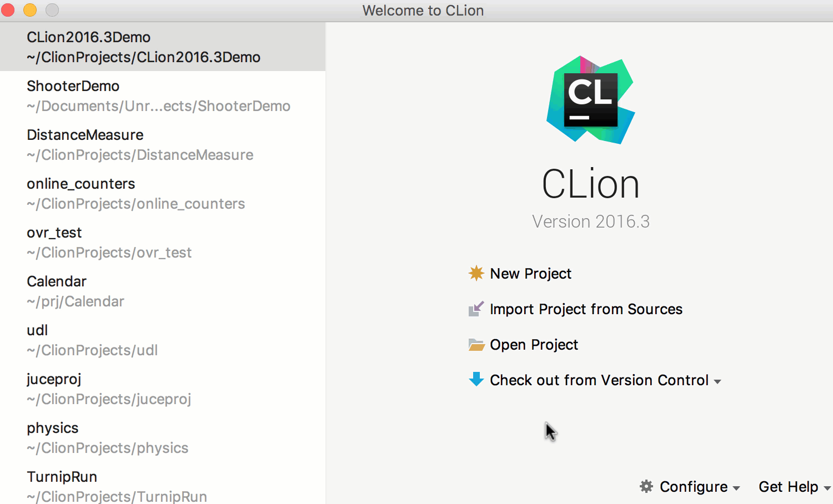Click Import Project from Sources
The image size is (833, 504).
pos(586,309)
